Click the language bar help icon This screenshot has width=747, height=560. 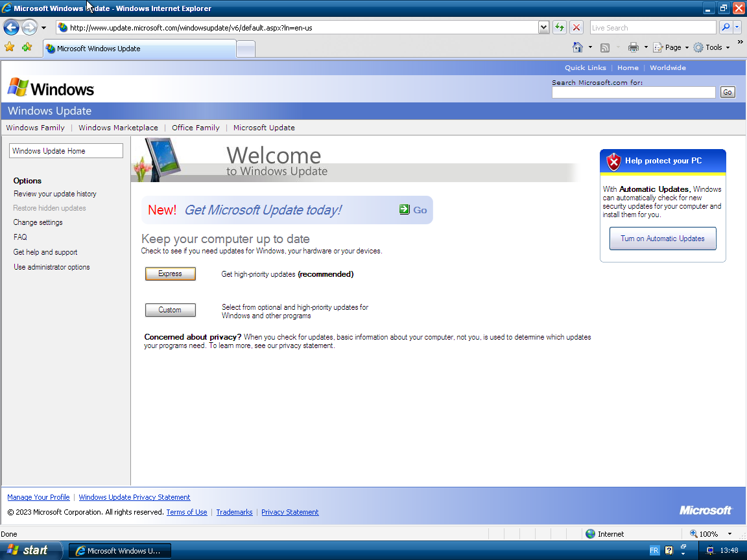pos(669,551)
